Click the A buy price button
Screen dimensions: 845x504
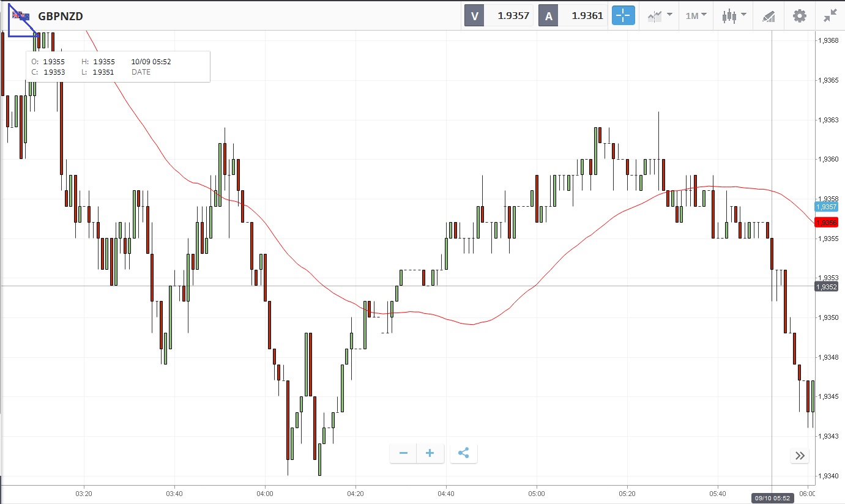pyautogui.click(x=573, y=16)
